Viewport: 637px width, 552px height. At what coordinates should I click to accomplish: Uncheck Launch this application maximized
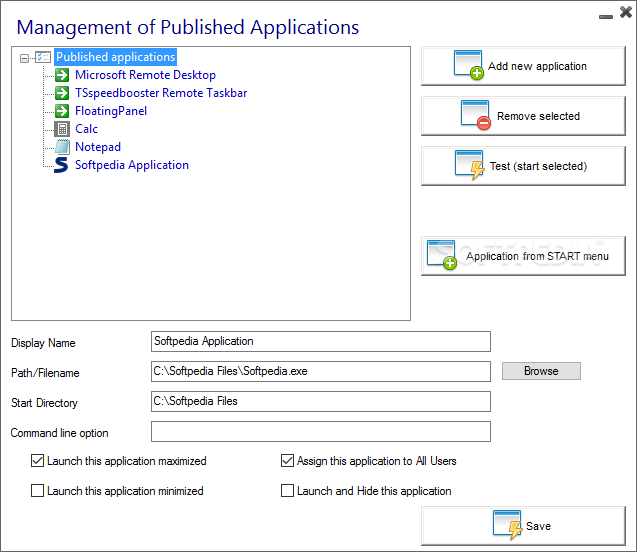[37, 461]
